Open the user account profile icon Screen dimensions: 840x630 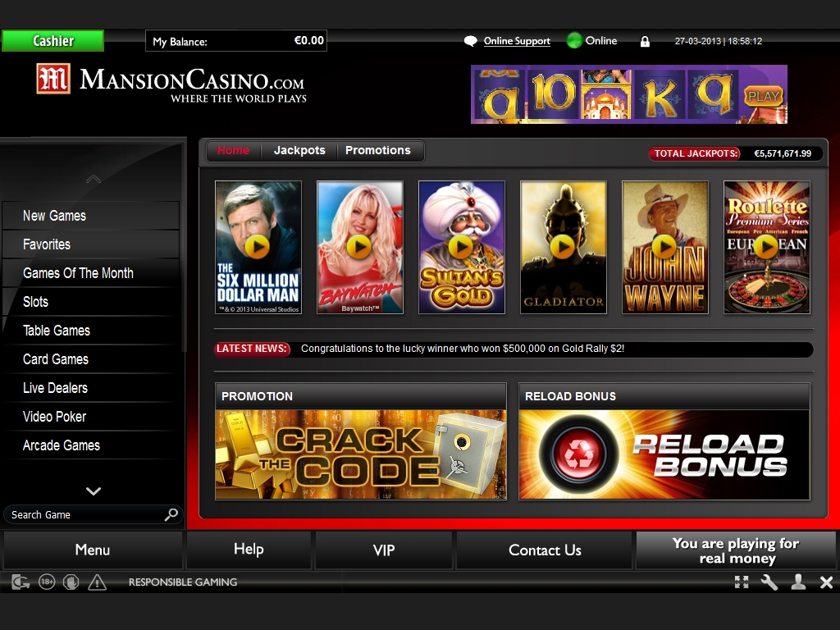tap(798, 582)
